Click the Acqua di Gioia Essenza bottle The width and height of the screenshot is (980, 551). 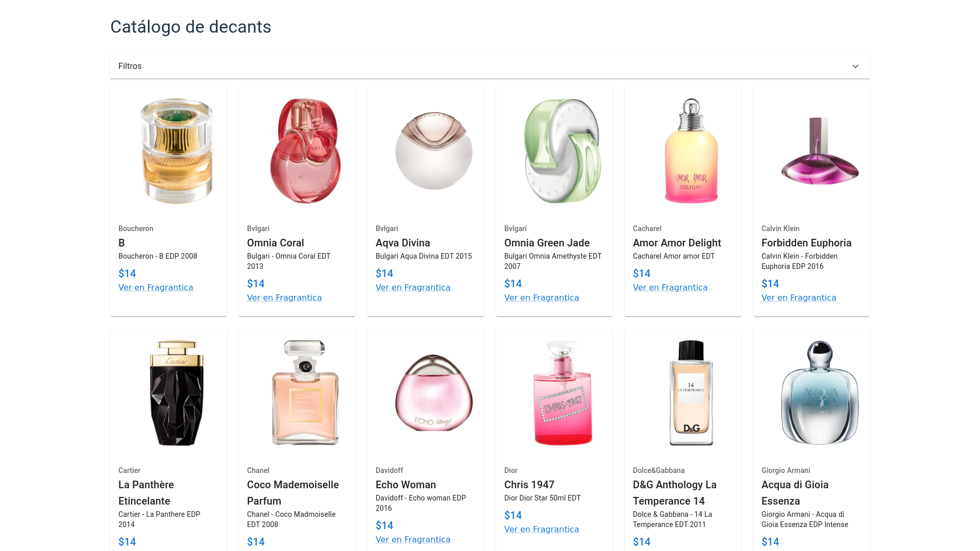[x=820, y=393]
